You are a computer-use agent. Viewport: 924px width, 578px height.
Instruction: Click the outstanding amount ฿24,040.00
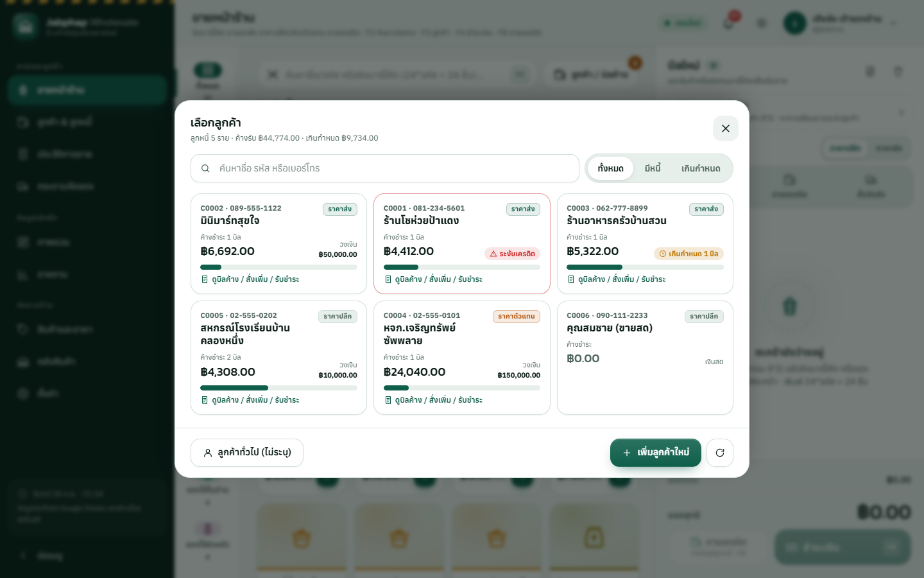(x=415, y=372)
